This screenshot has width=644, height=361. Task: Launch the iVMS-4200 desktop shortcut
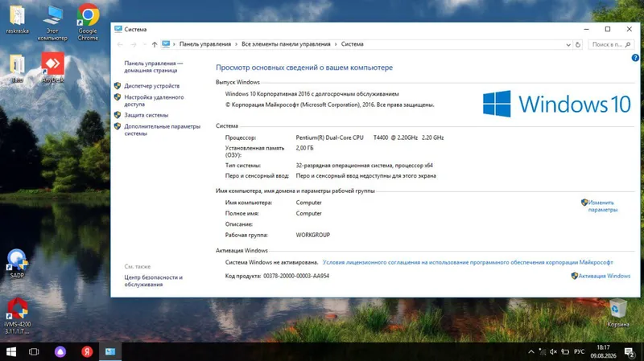coord(17,316)
